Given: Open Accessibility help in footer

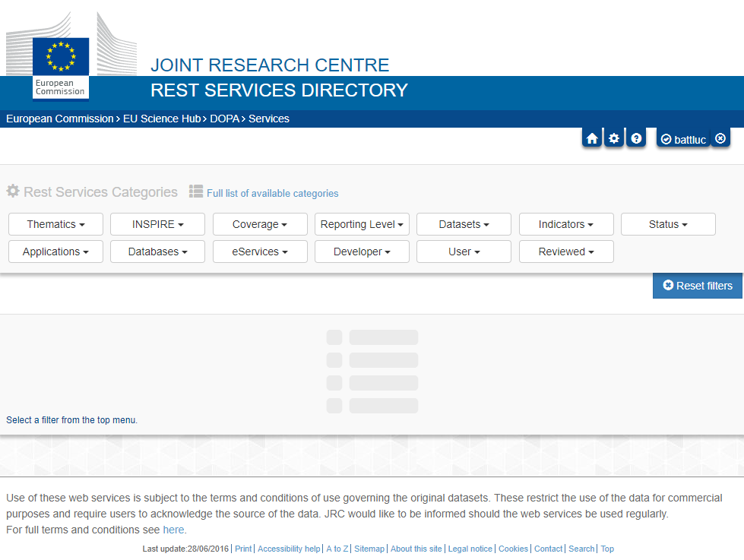Looking at the screenshot, I should (x=289, y=549).
